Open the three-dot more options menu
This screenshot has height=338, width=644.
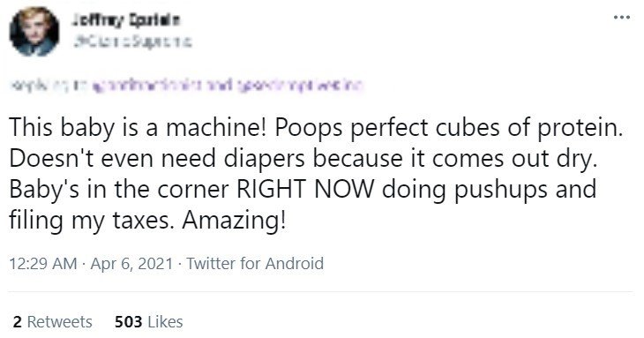(622, 18)
